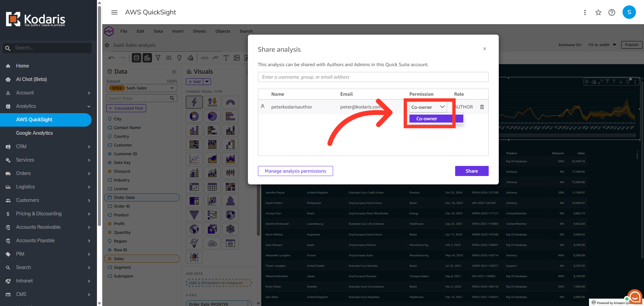
Task: Select the histogram visual type
Action: pyautogui.click(x=230, y=201)
